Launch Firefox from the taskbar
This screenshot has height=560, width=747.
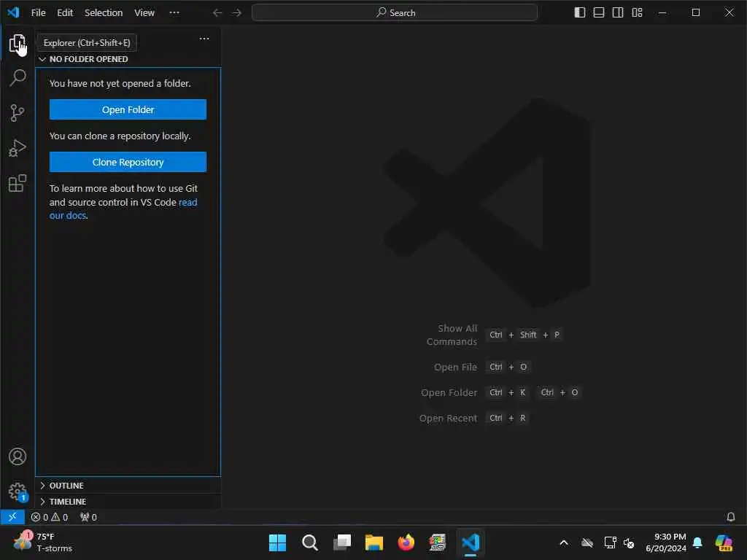click(x=406, y=542)
